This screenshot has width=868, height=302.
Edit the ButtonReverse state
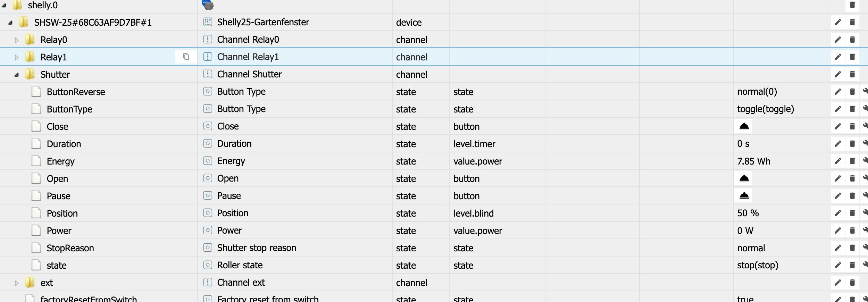pos(837,92)
